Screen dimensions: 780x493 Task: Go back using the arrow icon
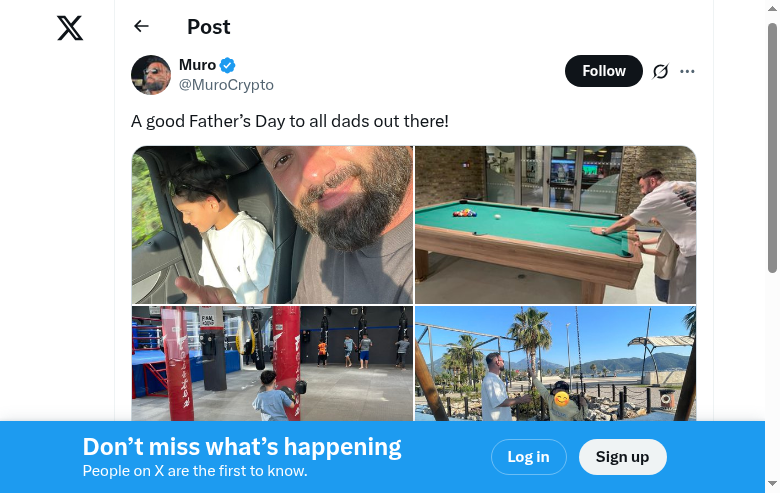point(141,27)
